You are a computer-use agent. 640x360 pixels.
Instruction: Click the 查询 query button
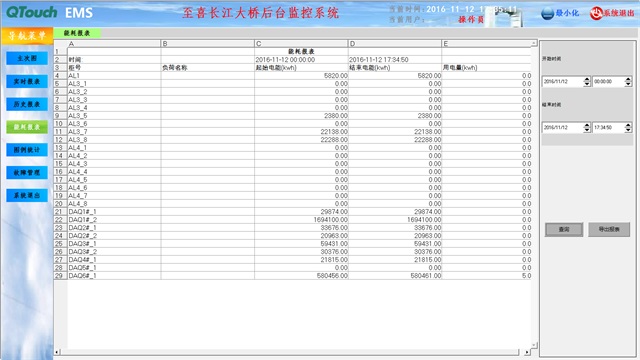tap(564, 229)
